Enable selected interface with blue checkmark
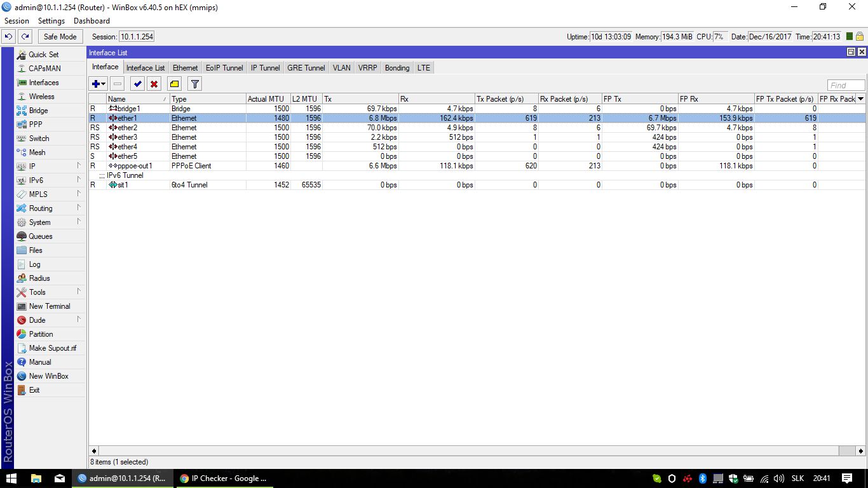Screen dimensions: 868x488 pos(138,84)
